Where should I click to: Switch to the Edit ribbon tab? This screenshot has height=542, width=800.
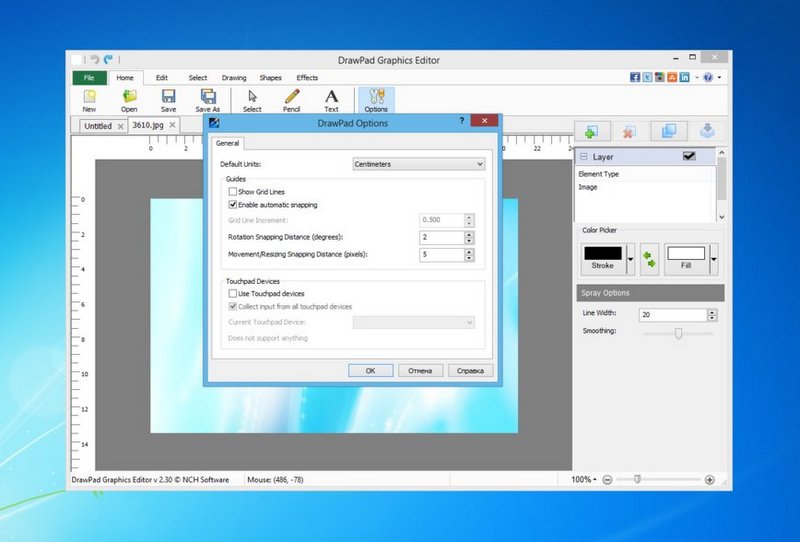pyautogui.click(x=162, y=78)
